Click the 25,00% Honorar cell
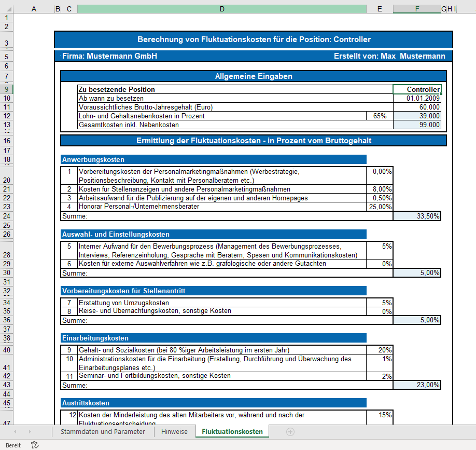 point(380,207)
